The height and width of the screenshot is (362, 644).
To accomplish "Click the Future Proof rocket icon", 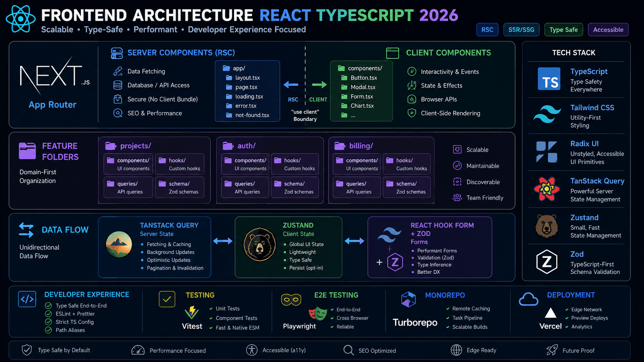I will (x=552, y=350).
